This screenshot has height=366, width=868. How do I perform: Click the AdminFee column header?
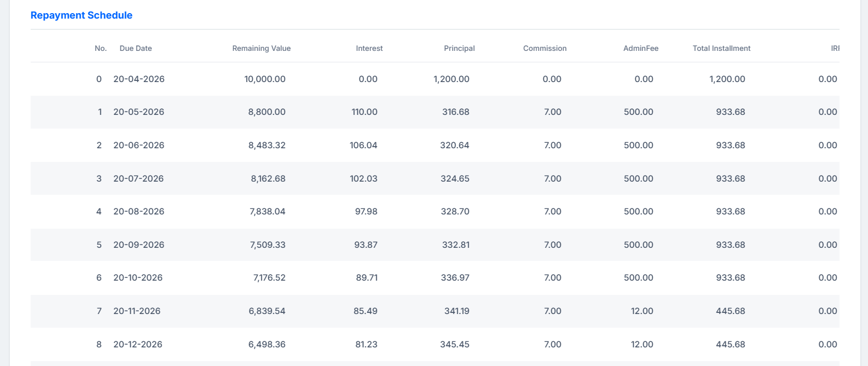point(641,48)
